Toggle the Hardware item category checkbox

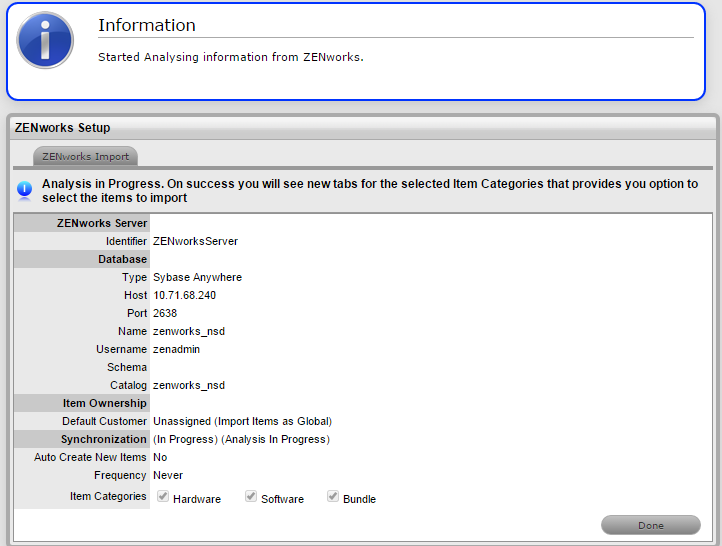[x=163, y=496]
